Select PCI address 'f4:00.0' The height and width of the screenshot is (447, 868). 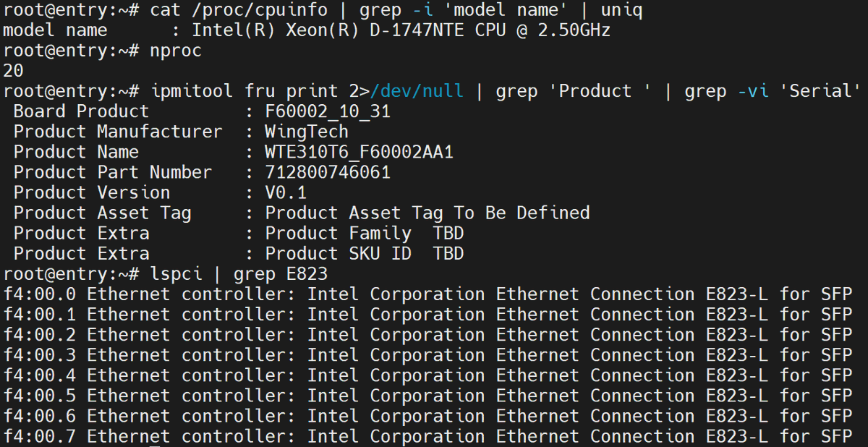[40, 294]
